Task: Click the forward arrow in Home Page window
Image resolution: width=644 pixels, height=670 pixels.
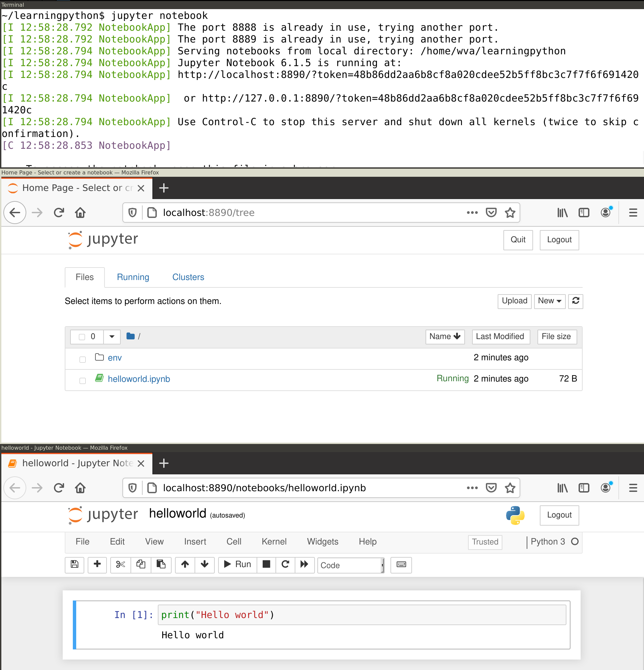Action: tap(37, 213)
